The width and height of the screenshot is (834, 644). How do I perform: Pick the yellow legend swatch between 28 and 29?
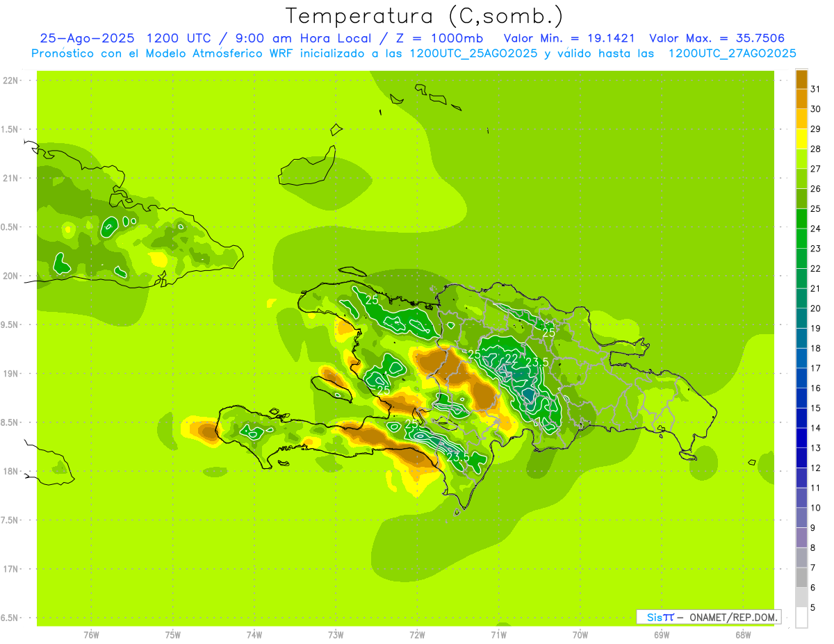pos(801,139)
